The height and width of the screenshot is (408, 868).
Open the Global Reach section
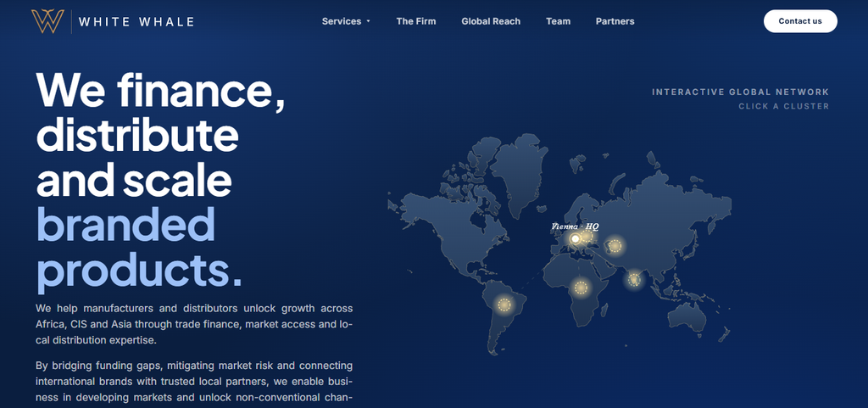491,21
